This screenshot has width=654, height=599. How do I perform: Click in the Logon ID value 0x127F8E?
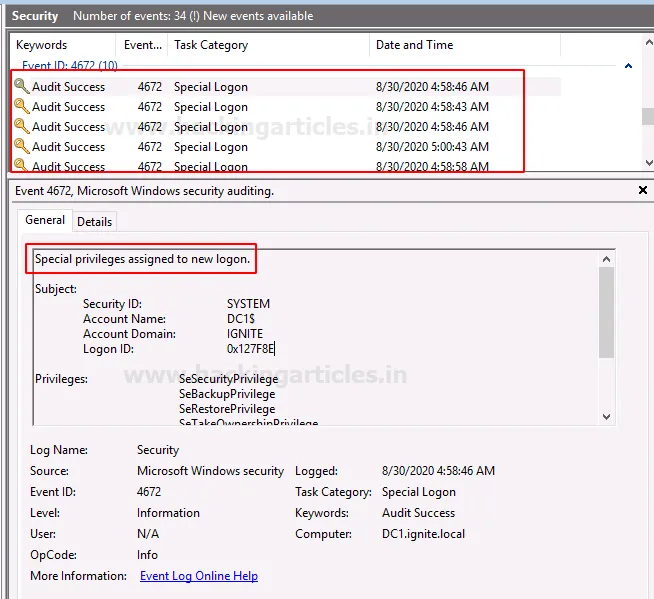[x=250, y=349]
